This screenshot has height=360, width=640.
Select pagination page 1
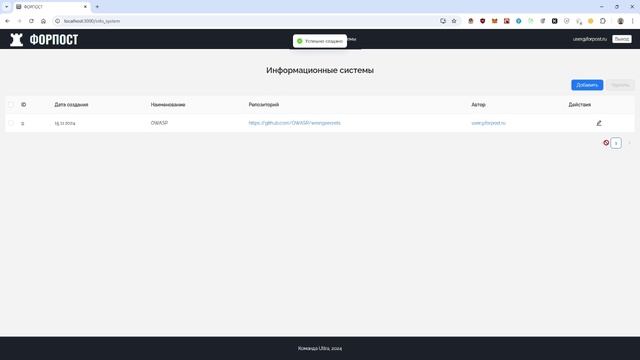[616, 143]
